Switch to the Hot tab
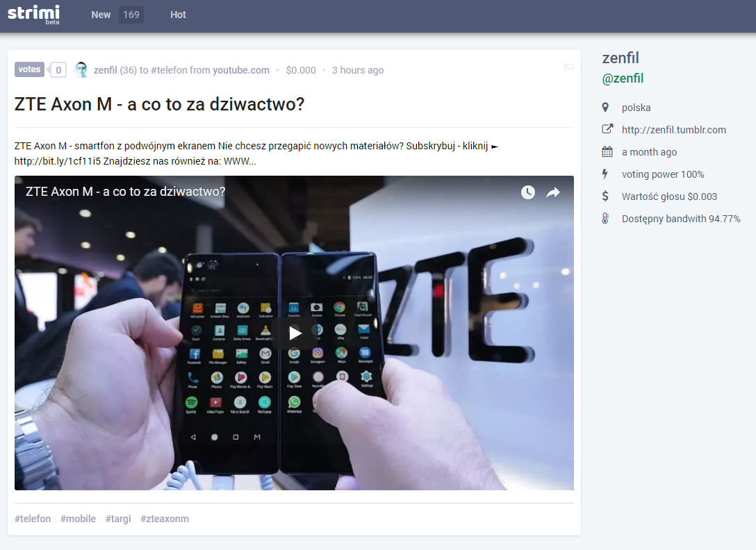Image resolution: width=756 pixels, height=550 pixels. (x=178, y=15)
